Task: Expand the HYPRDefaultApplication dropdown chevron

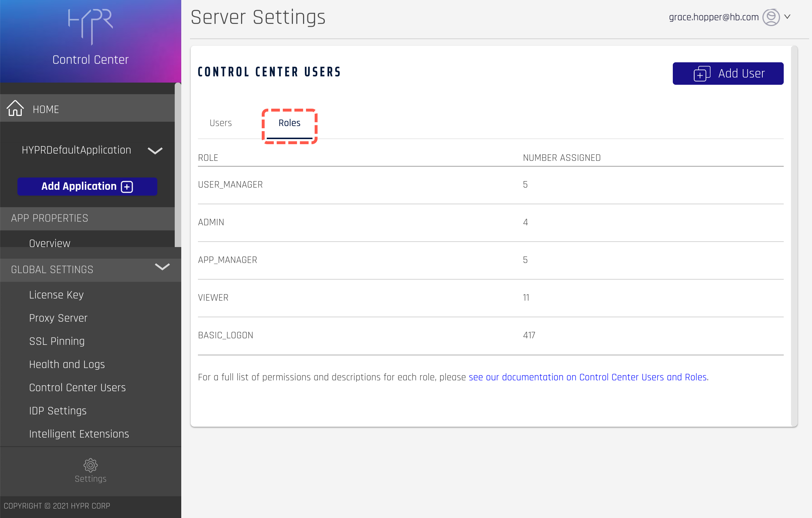Action: point(155,150)
